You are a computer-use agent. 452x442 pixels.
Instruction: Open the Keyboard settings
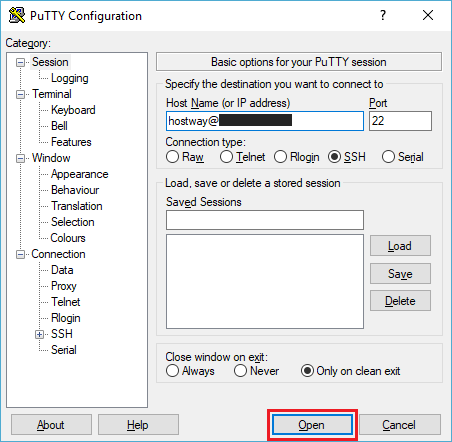coord(73,110)
